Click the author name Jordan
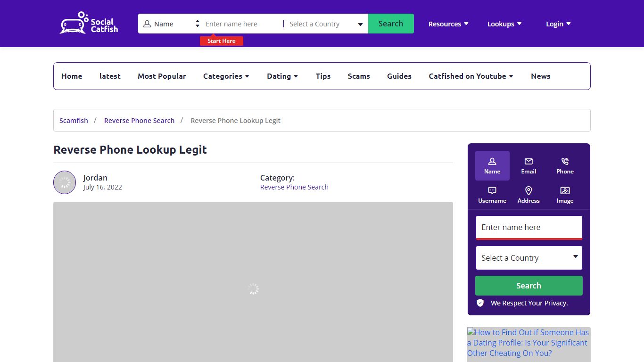This screenshot has width=644, height=362. [x=95, y=178]
